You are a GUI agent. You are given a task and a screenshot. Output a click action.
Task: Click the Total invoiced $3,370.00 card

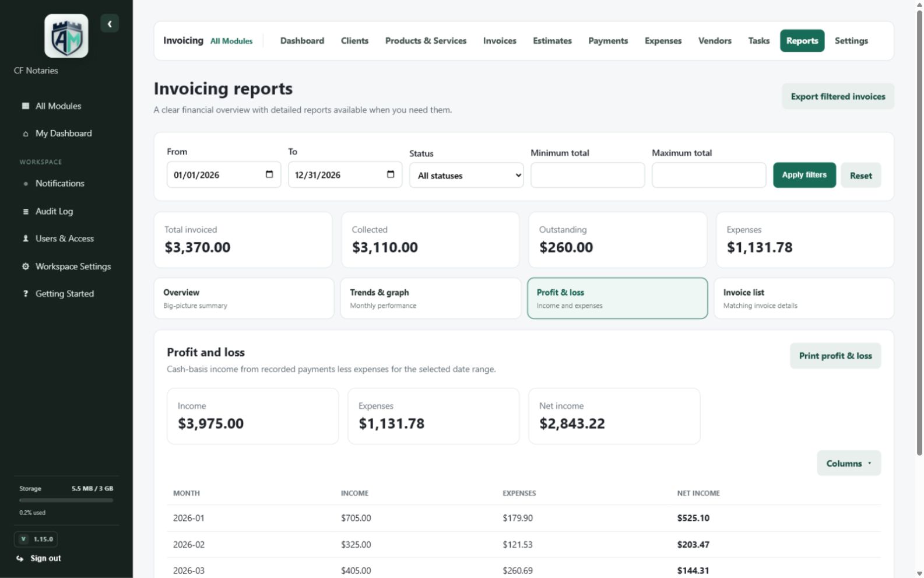pos(243,240)
